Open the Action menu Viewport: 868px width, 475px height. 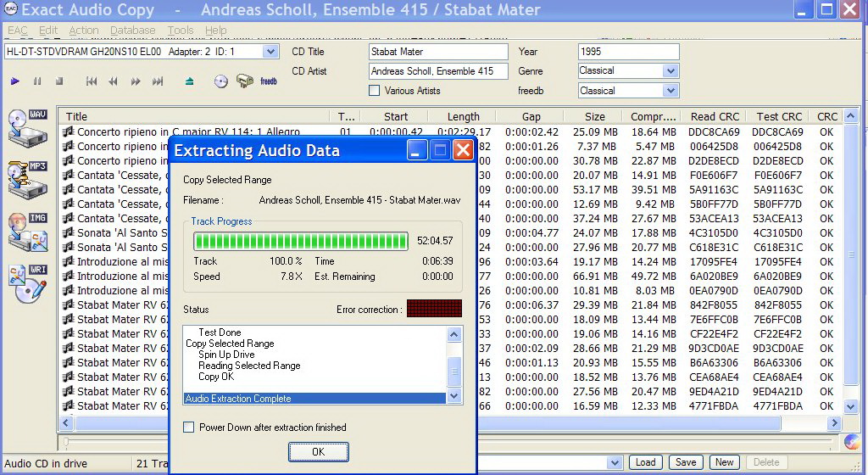[x=84, y=31]
